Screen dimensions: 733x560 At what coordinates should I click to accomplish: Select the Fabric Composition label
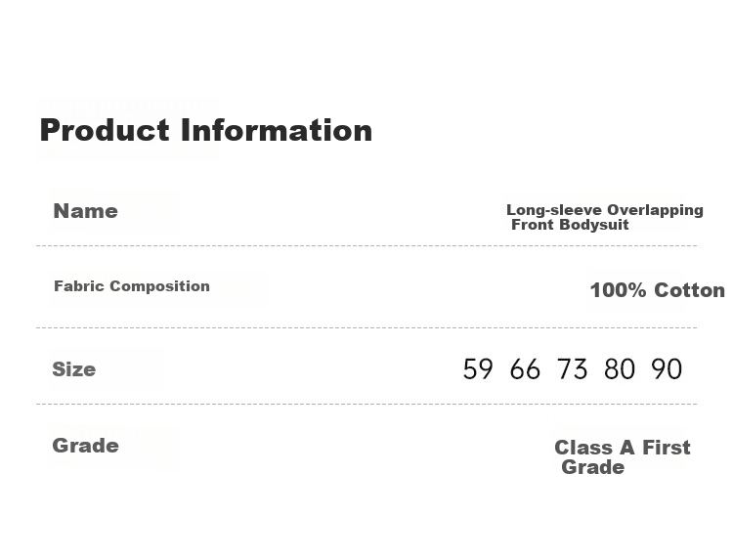pyautogui.click(x=132, y=286)
